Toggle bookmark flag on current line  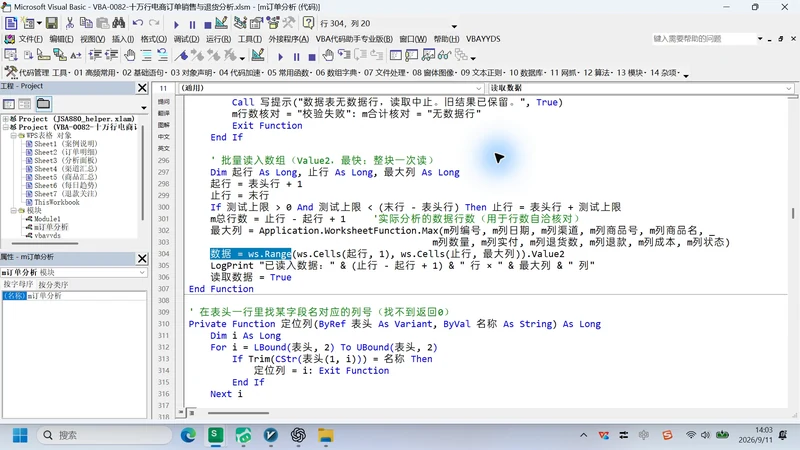(181, 55)
